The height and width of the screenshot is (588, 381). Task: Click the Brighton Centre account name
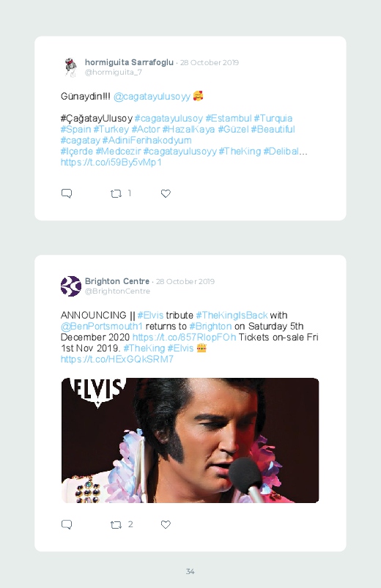point(117,281)
